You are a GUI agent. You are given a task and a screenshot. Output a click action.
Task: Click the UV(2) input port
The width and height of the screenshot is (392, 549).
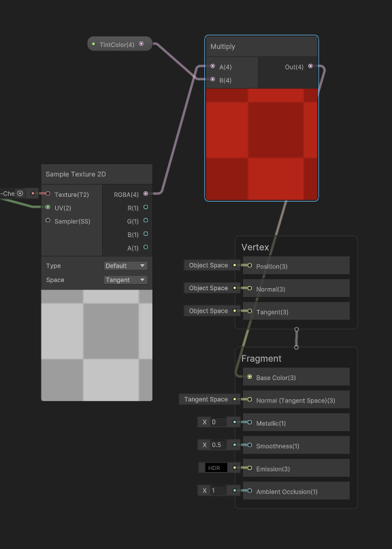tap(48, 207)
